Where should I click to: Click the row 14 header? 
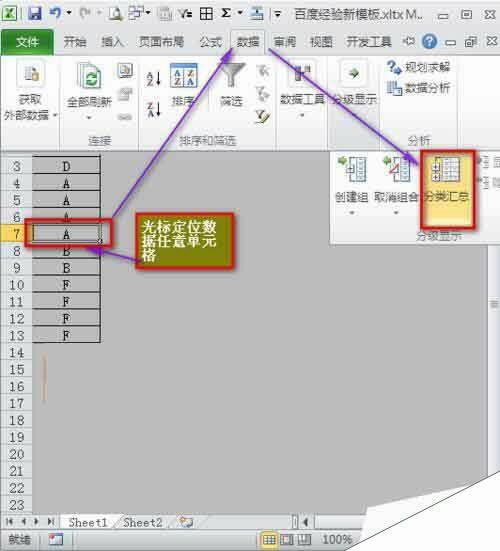16,352
